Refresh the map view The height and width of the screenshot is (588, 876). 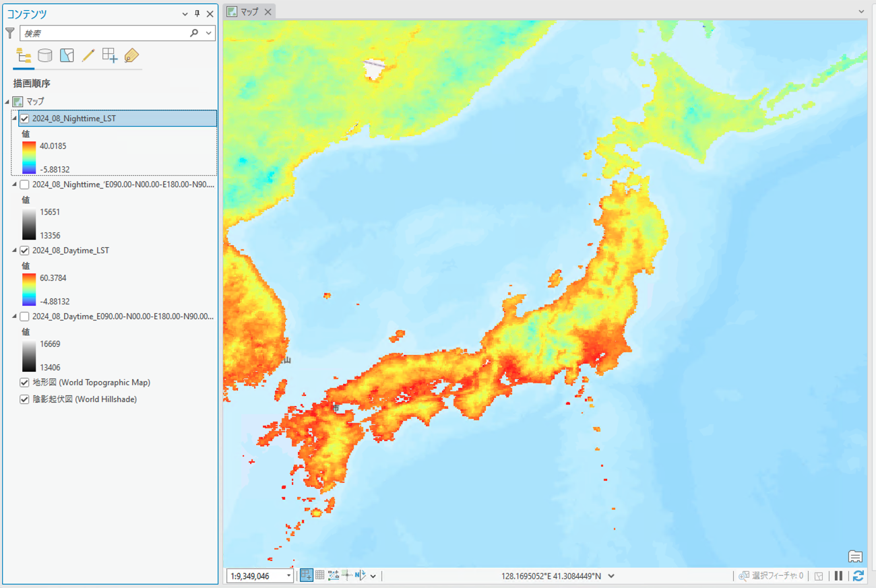pos(858,576)
